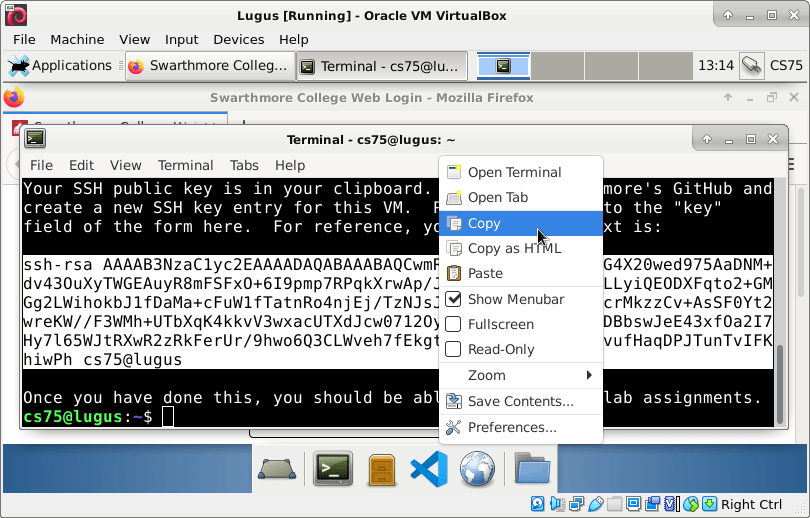Open the VirtualBox View menu
The height and width of the screenshot is (518, 810).
click(x=134, y=39)
